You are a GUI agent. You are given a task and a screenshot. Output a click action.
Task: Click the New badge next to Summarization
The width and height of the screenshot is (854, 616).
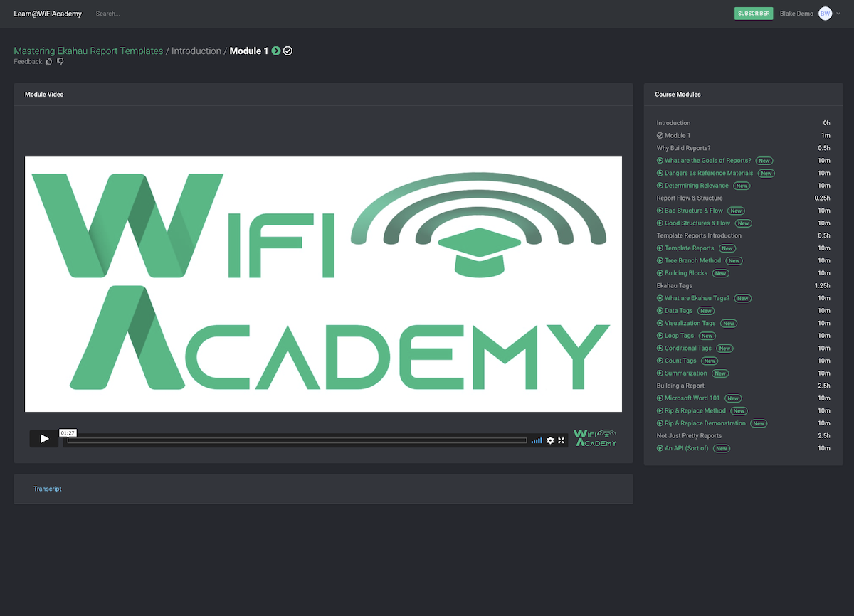click(x=720, y=373)
